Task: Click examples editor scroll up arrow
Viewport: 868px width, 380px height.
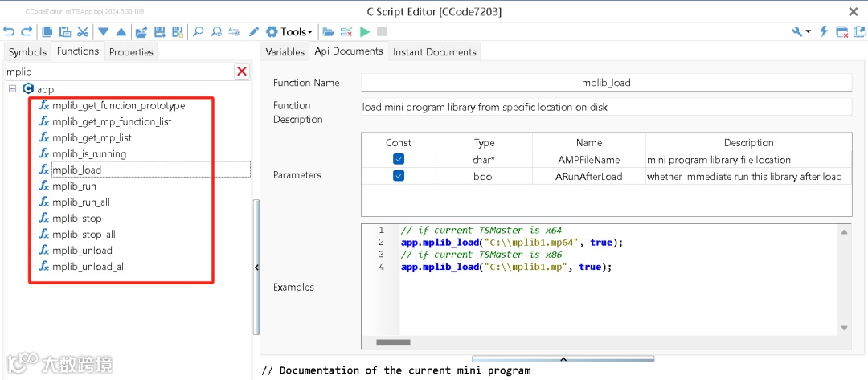Action: click(844, 231)
